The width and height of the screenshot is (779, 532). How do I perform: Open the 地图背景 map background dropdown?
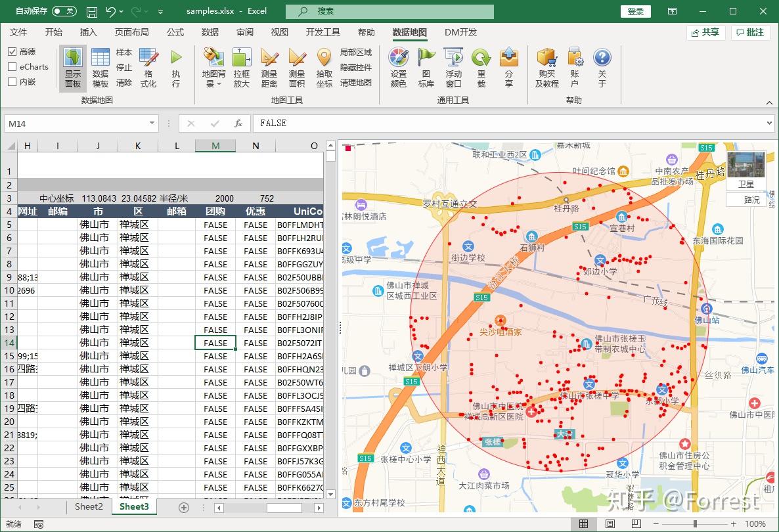pos(213,66)
